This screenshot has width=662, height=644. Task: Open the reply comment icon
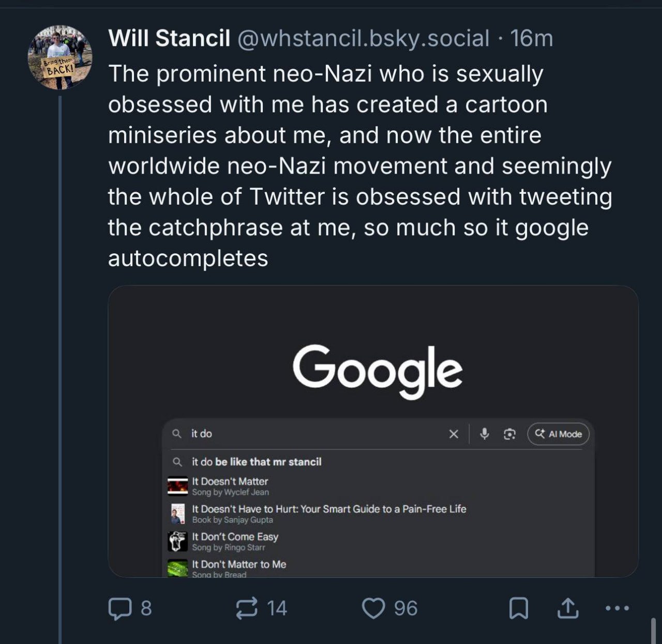(x=119, y=608)
